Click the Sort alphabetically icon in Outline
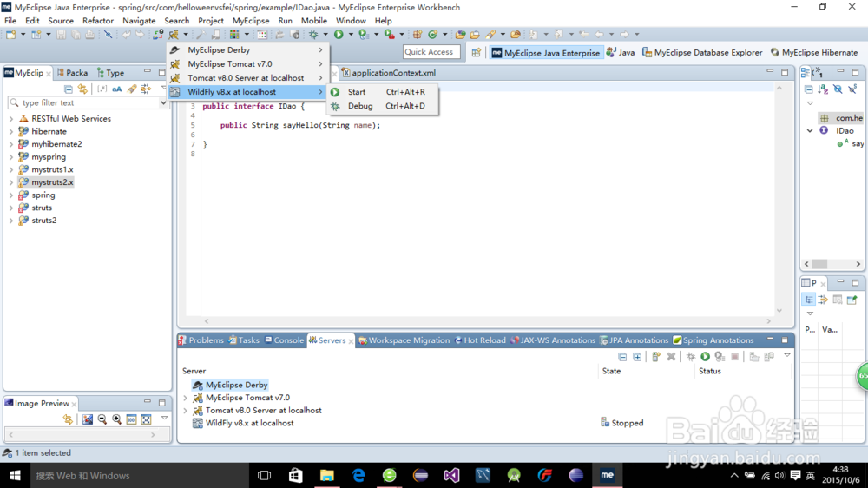868x488 pixels. (x=823, y=89)
